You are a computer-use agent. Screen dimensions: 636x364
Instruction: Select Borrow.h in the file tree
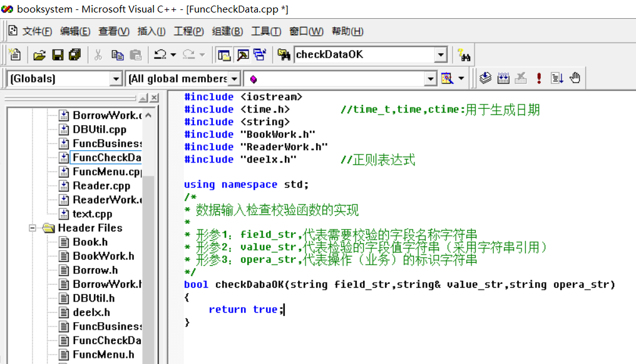pyautogui.click(x=95, y=270)
